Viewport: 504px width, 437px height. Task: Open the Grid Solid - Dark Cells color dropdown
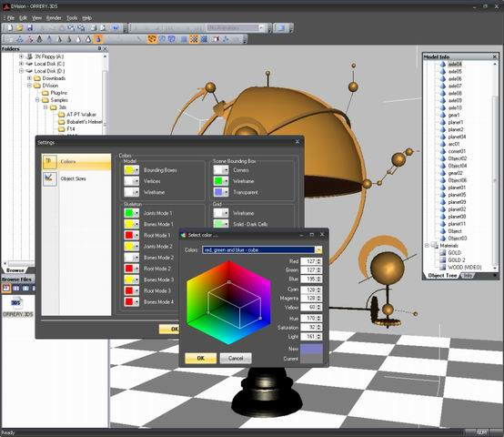pyautogui.click(x=226, y=224)
